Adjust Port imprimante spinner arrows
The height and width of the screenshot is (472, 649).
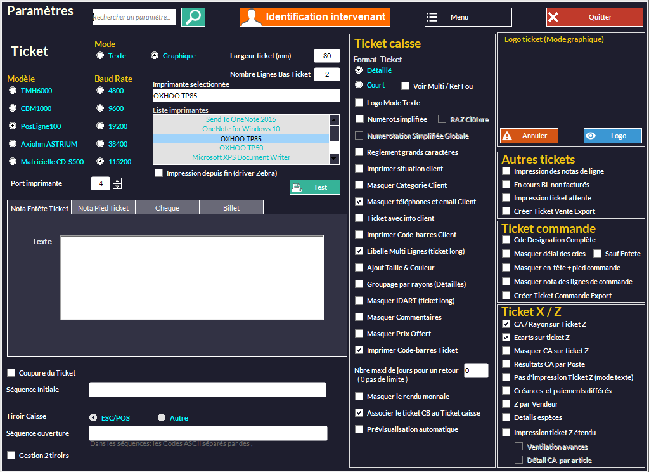coord(117,183)
